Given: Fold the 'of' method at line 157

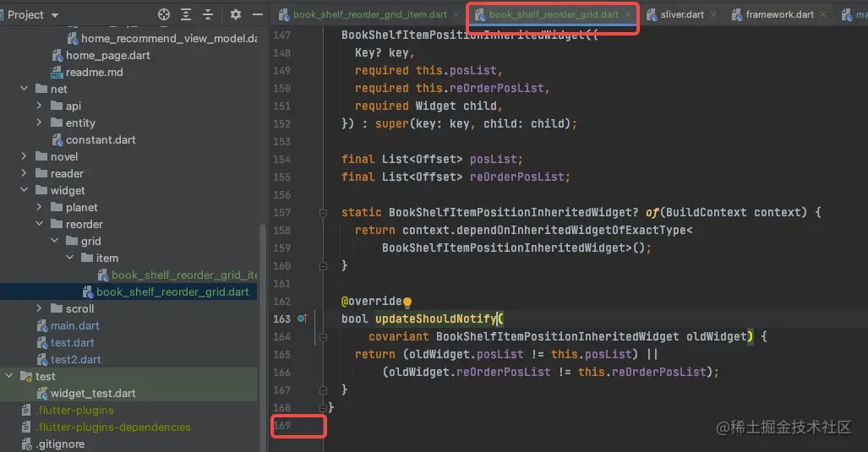Looking at the screenshot, I should click(324, 212).
